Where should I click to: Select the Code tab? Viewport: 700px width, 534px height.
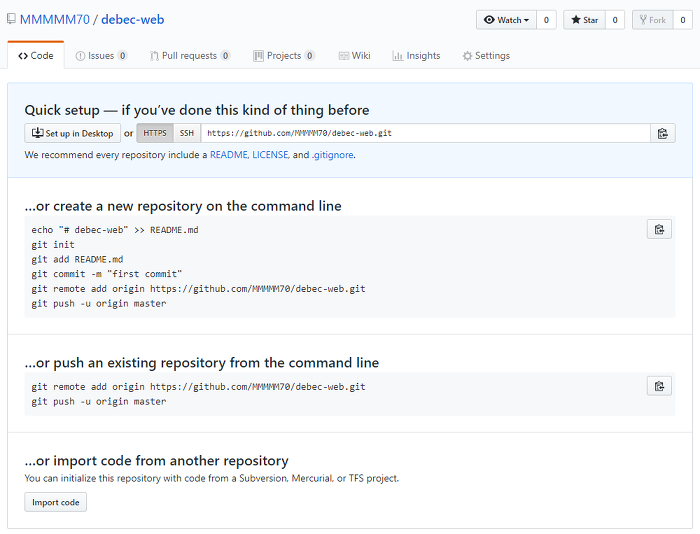click(36, 56)
